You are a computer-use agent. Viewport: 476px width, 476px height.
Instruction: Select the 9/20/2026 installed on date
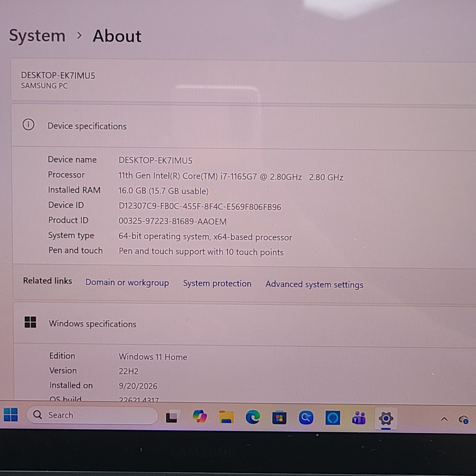coord(138,386)
